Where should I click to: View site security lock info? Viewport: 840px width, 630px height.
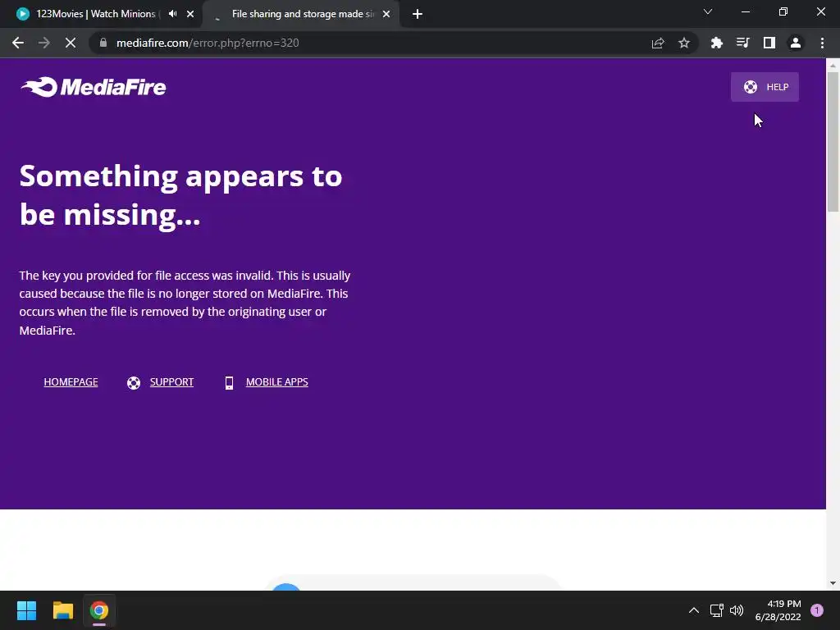click(x=103, y=43)
